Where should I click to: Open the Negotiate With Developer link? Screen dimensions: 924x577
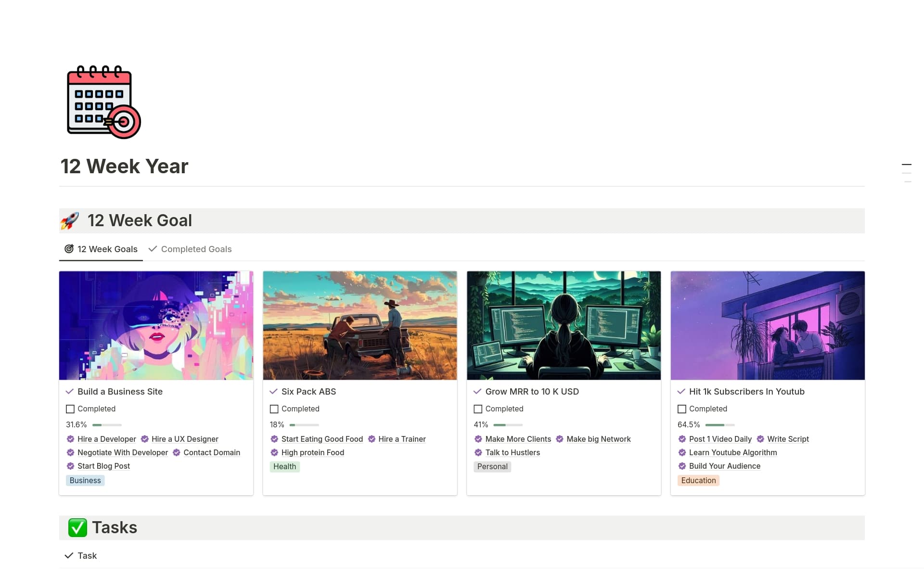pos(122,452)
